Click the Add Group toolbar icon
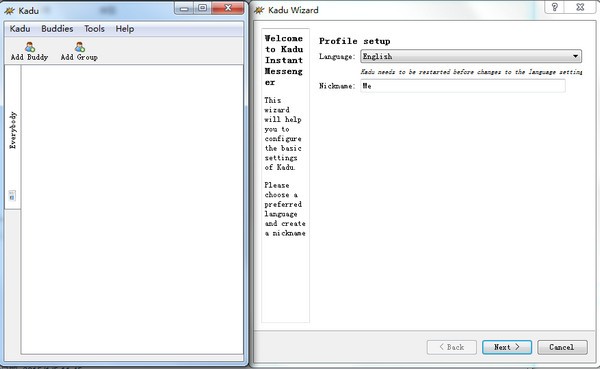Image resolution: width=600 pixels, height=369 pixels. [x=79, y=47]
